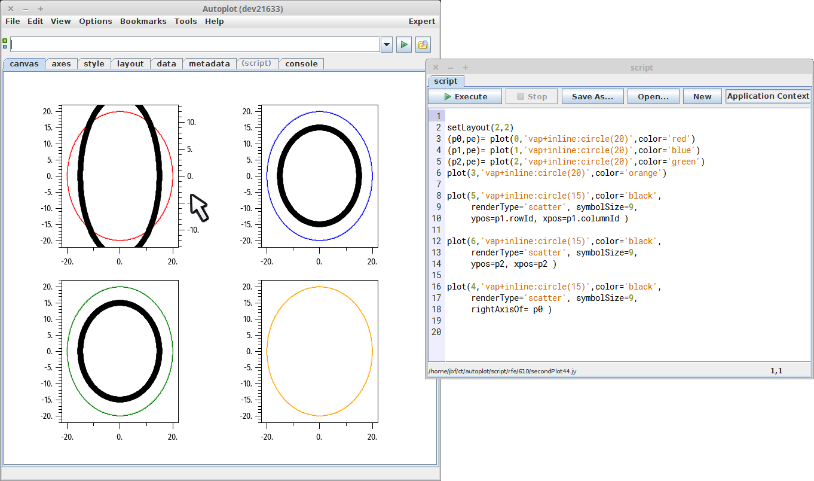Viewport: 814px width, 481px height.
Task: Switch to the style tab
Action: click(94, 64)
